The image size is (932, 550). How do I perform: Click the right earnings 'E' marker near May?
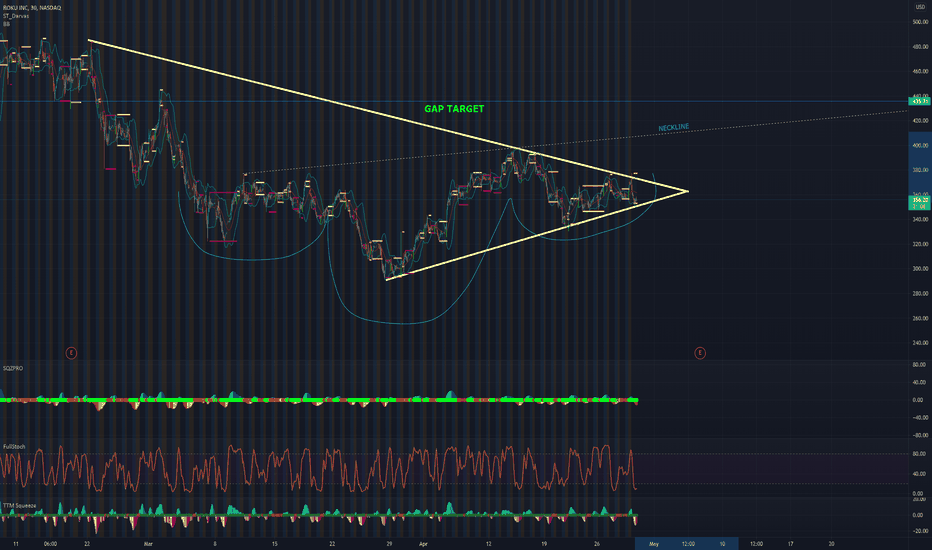point(700,353)
